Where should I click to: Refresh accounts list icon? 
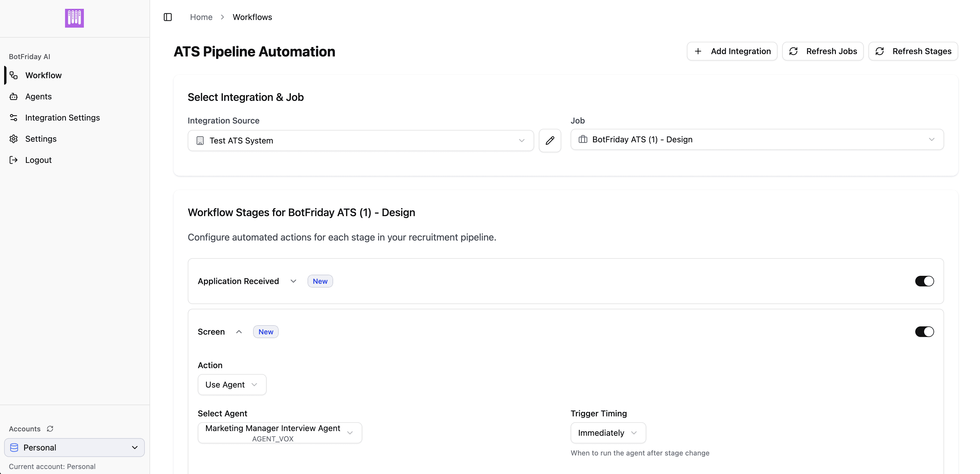50,429
